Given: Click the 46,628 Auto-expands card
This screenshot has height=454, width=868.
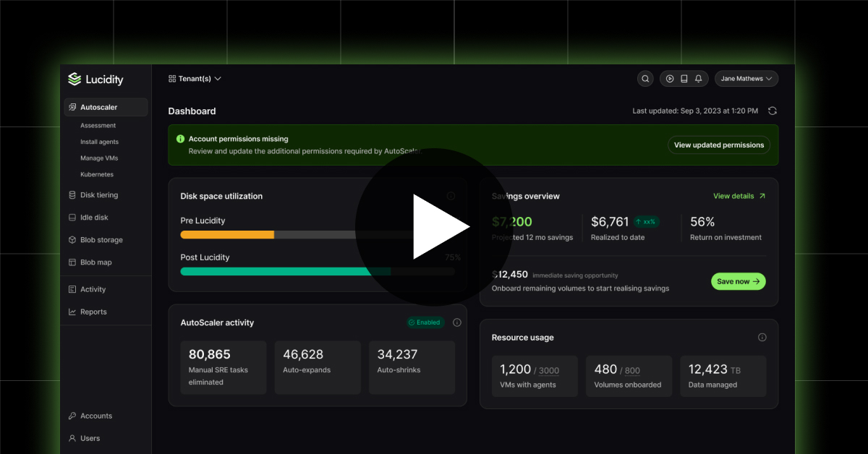Looking at the screenshot, I should coord(318,368).
